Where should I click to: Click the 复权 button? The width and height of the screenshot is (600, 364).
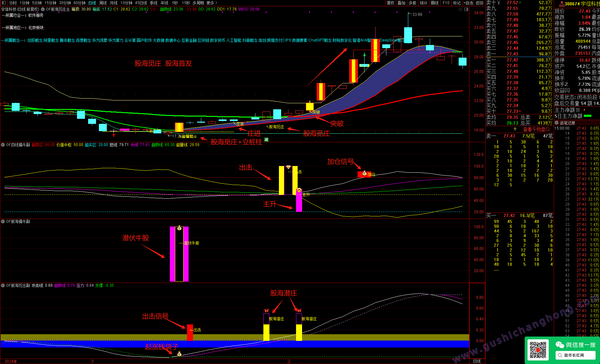point(391,3)
